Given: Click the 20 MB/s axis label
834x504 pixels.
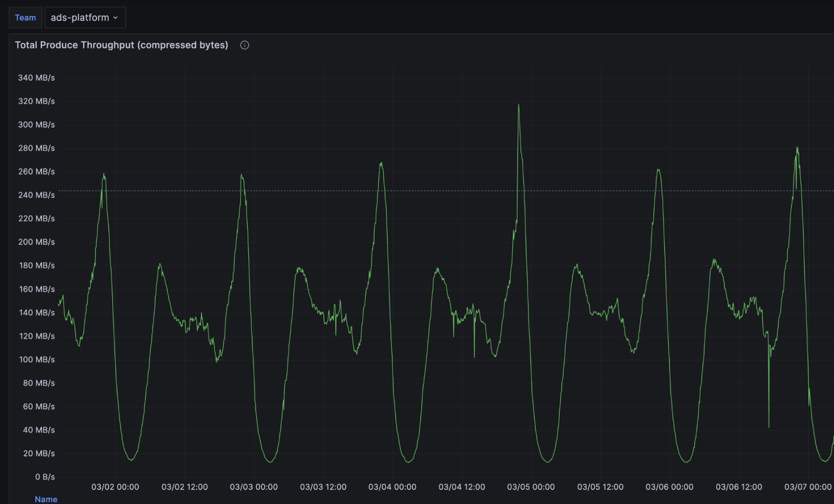Looking at the screenshot, I should pyautogui.click(x=38, y=454).
